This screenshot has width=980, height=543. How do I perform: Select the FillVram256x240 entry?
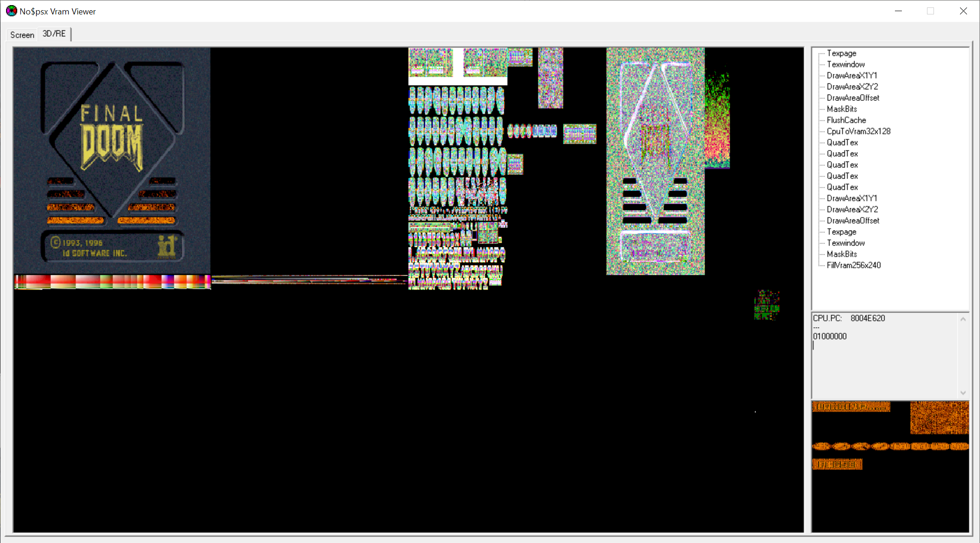coord(853,265)
